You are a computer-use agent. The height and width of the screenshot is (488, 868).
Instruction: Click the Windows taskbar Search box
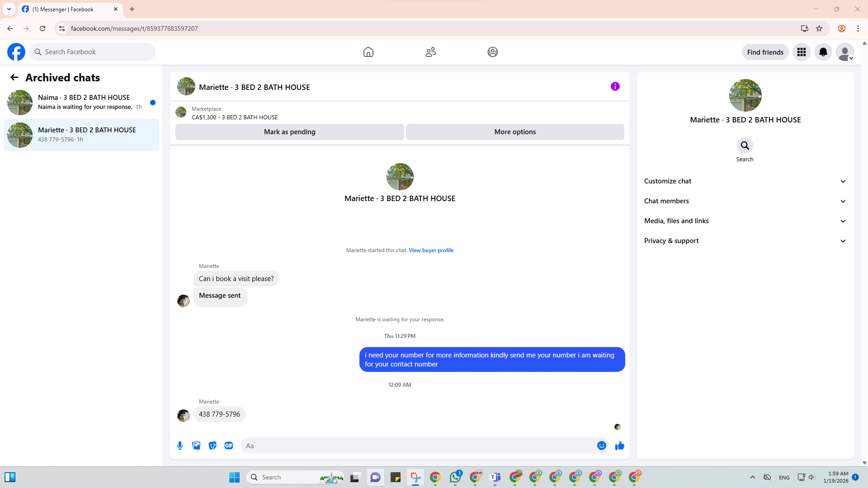click(295, 477)
